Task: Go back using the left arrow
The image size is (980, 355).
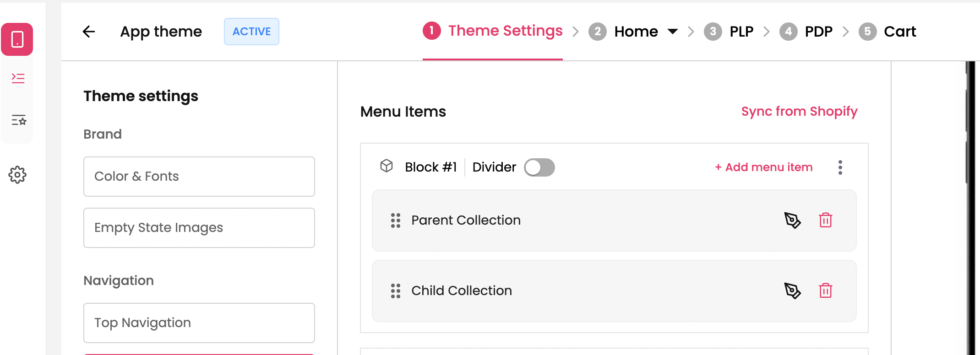Action: (89, 32)
